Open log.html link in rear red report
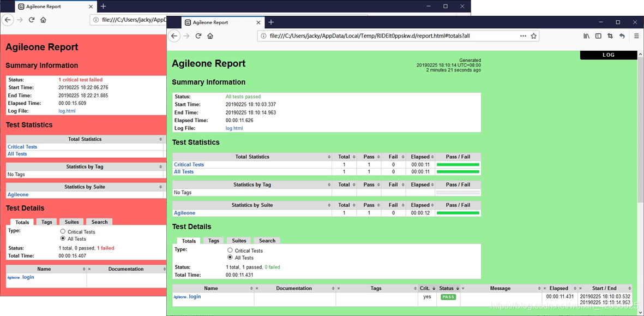Viewport: 644px width, 316px height. [x=67, y=111]
